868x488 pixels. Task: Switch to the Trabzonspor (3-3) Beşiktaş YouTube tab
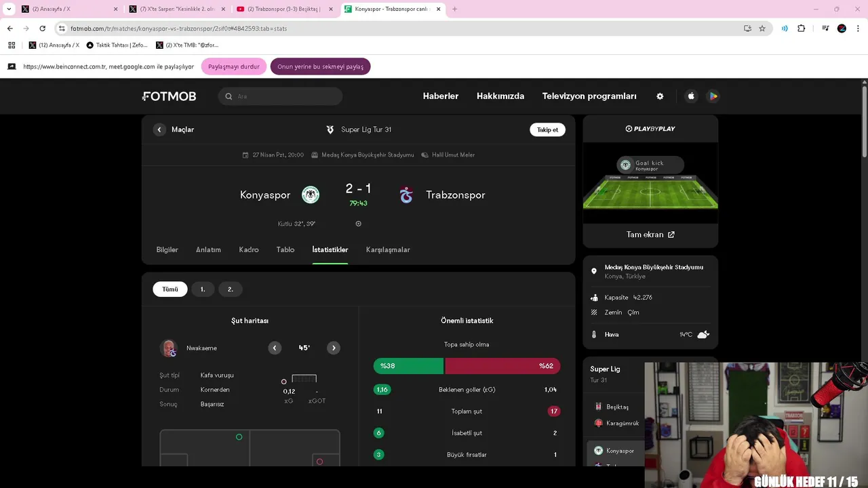pyautogui.click(x=284, y=9)
